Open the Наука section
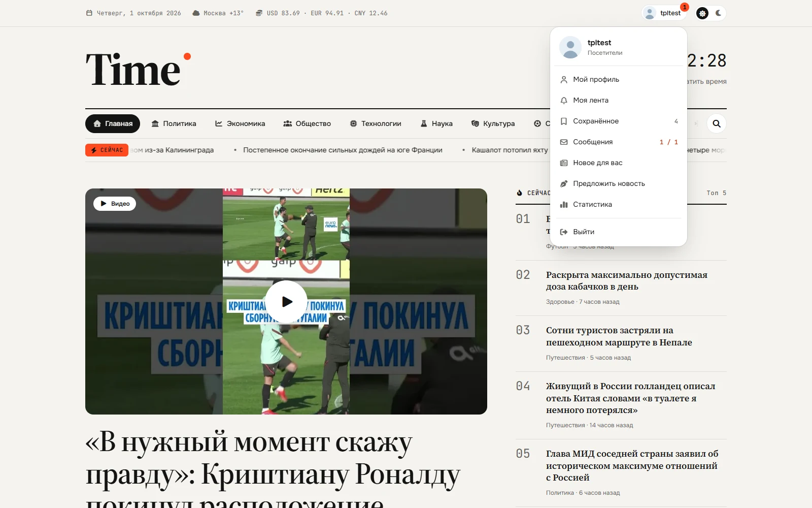 click(436, 123)
